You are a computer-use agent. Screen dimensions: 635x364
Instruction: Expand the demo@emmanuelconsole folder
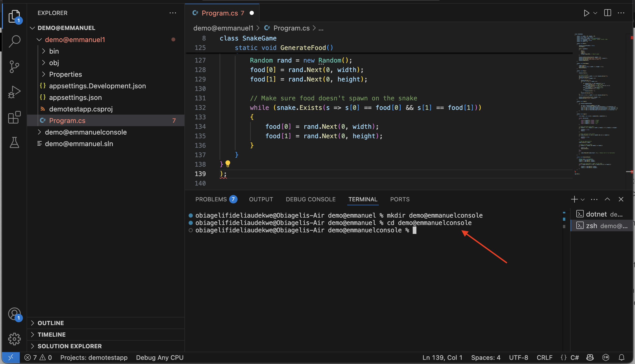coord(106,132)
